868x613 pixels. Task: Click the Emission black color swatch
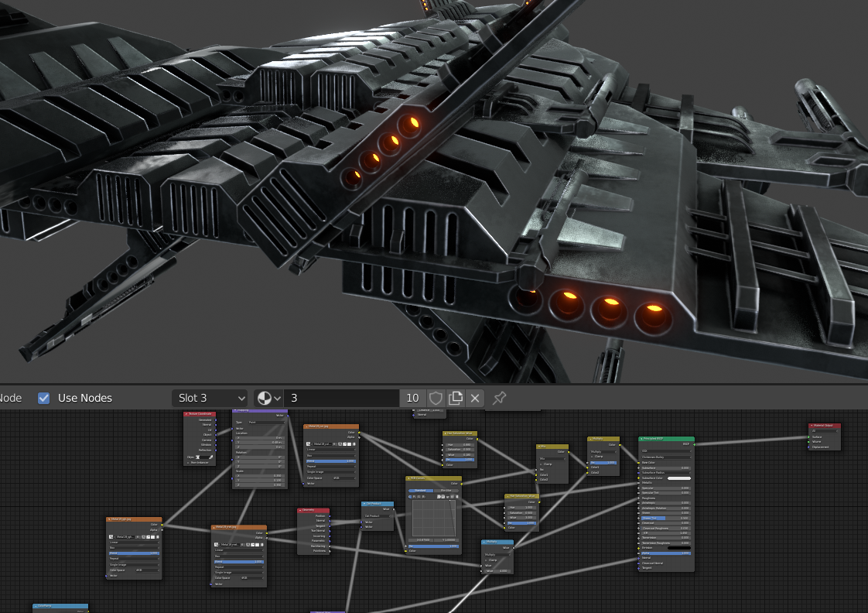[x=679, y=548]
